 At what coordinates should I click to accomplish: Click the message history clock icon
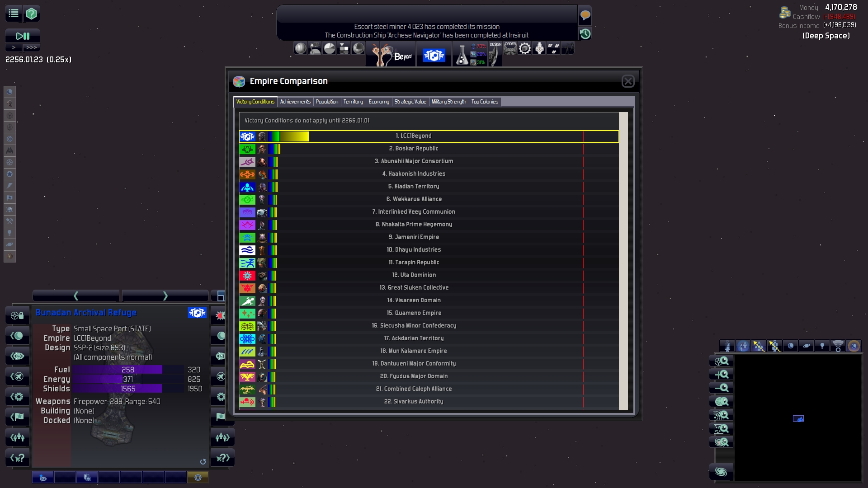click(585, 34)
